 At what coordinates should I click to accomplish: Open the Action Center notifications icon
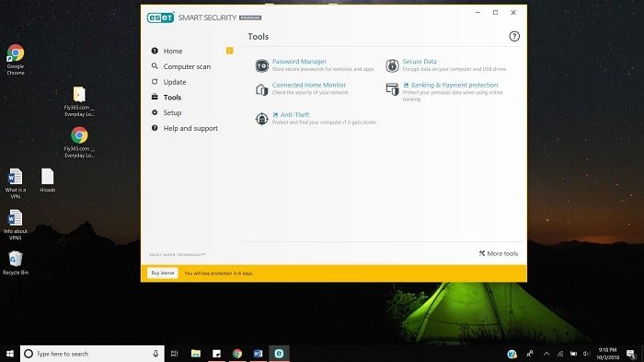pyautogui.click(x=632, y=354)
